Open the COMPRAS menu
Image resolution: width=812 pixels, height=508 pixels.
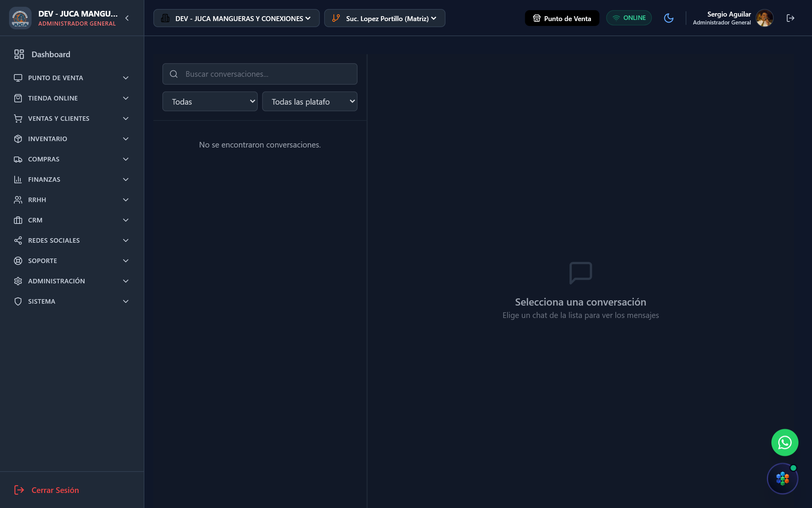tap(71, 159)
